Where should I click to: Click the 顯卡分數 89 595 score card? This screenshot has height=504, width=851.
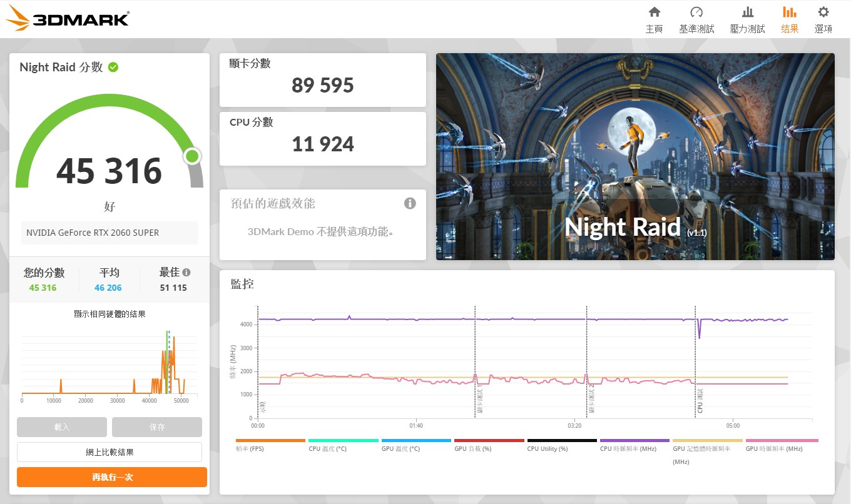tap(323, 80)
